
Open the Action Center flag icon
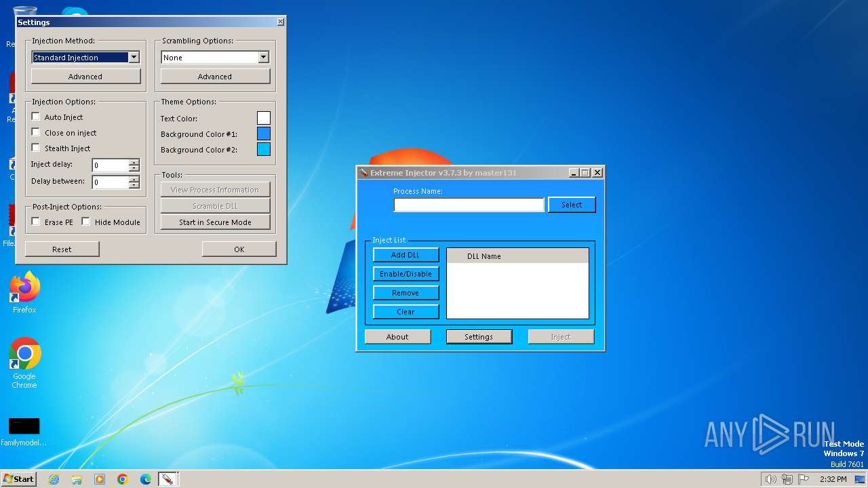pyautogui.click(x=804, y=479)
